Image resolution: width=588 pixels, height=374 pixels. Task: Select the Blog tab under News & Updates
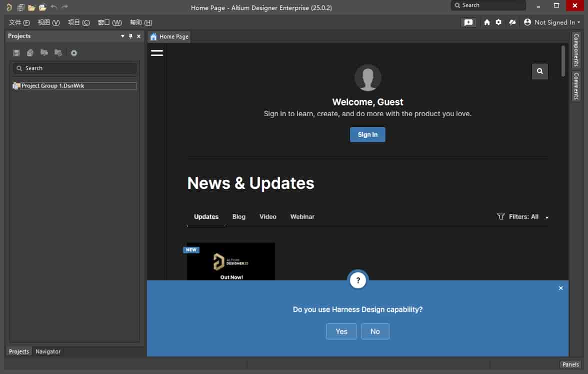(238, 217)
